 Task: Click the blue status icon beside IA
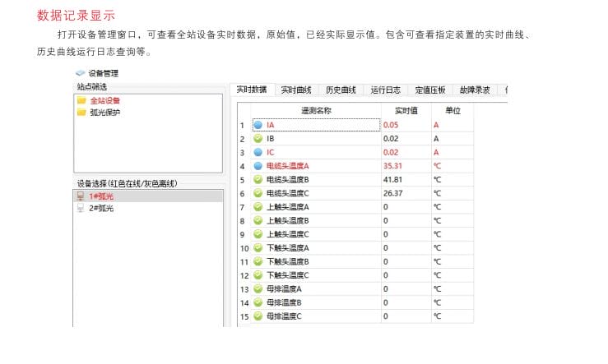[x=258, y=125]
